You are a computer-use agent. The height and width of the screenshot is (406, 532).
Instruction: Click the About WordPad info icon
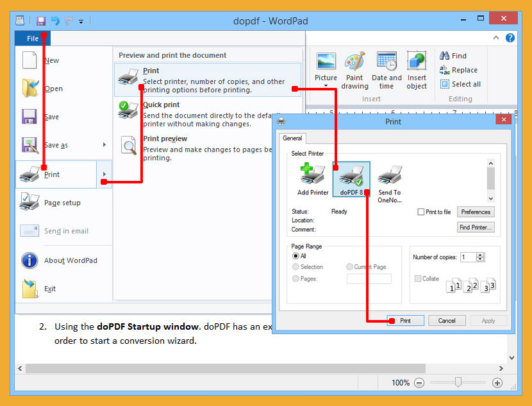[x=29, y=260]
